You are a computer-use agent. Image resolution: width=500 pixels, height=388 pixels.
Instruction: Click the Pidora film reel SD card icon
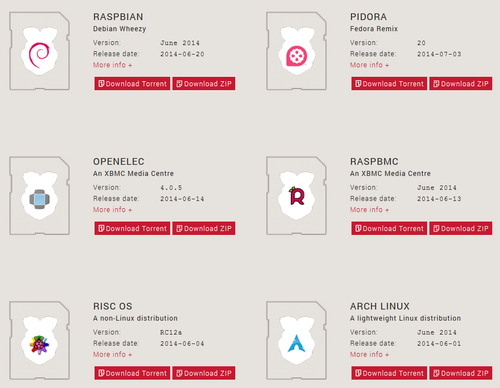coord(296,51)
